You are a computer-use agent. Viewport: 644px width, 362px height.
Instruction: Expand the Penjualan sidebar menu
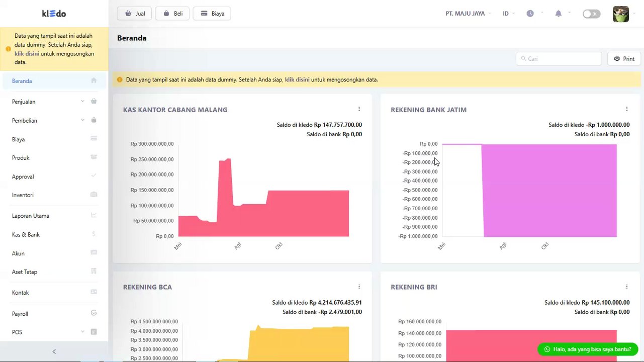[54, 102]
